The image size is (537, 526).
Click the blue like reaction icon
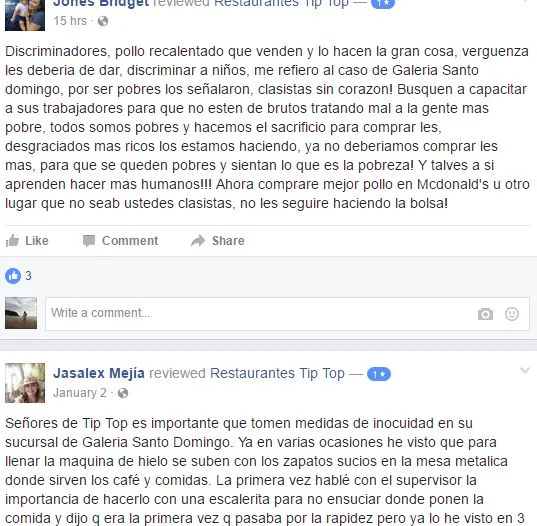pyautogui.click(x=13, y=276)
